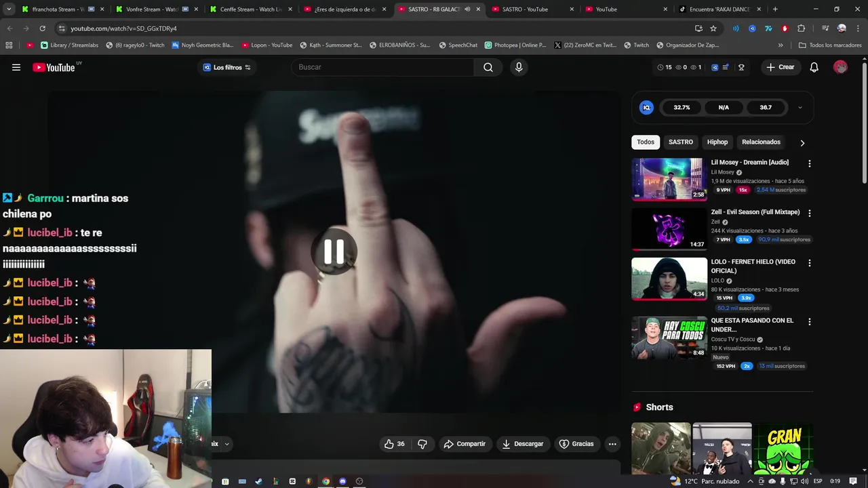Viewport: 868px width, 488px height.
Task: Open Chrome from the taskbar
Action: [325, 481]
